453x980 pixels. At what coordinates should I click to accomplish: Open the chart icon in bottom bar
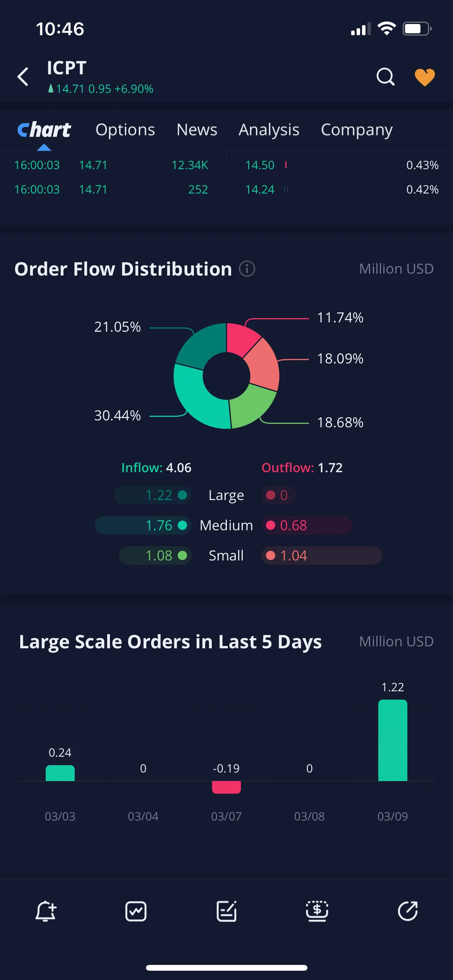click(x=136, y=911)
